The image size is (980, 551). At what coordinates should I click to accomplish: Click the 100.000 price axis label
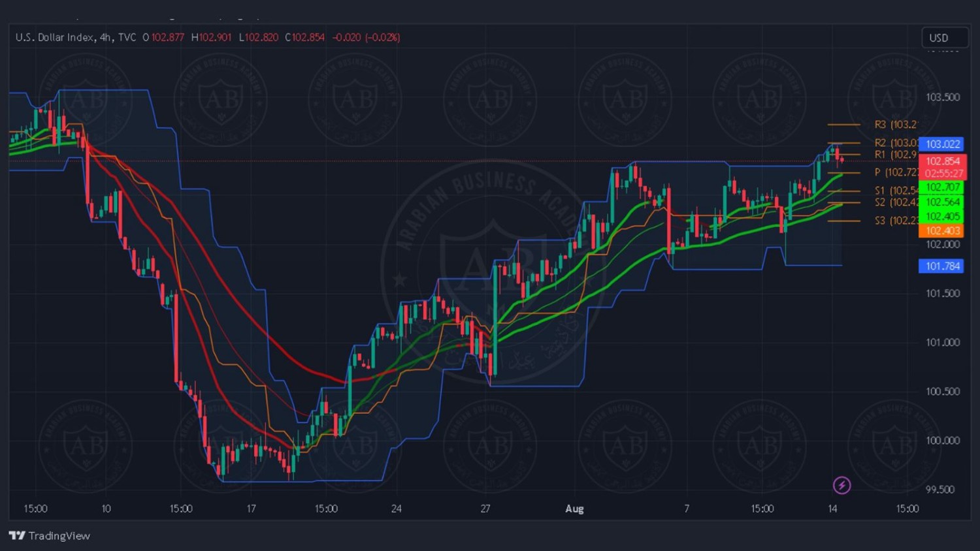943,441
